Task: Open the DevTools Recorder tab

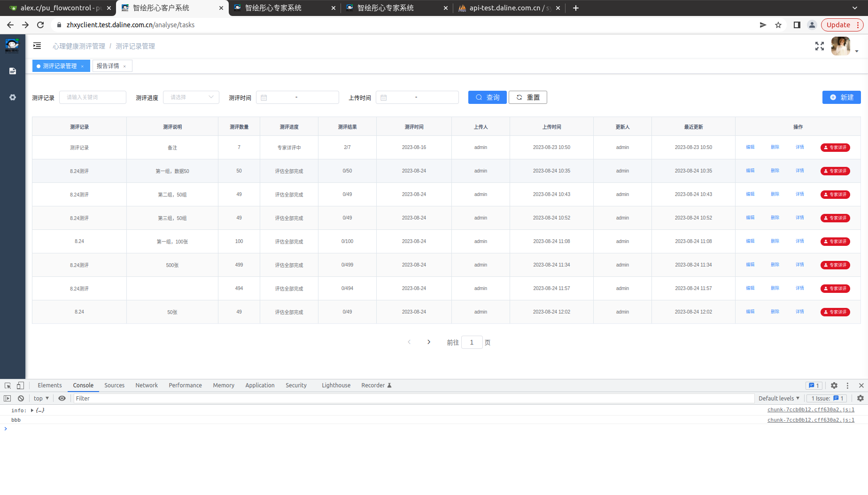Action: (376, 385)
